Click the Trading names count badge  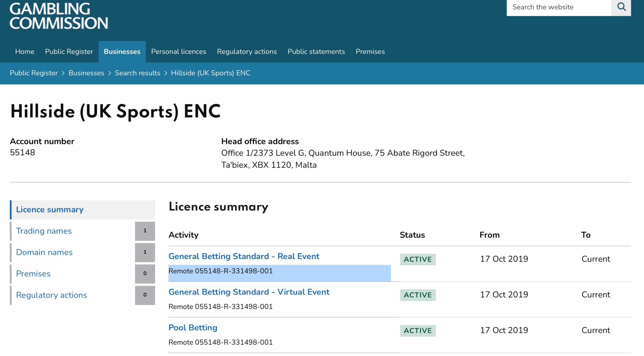click(x=145, y=231)
